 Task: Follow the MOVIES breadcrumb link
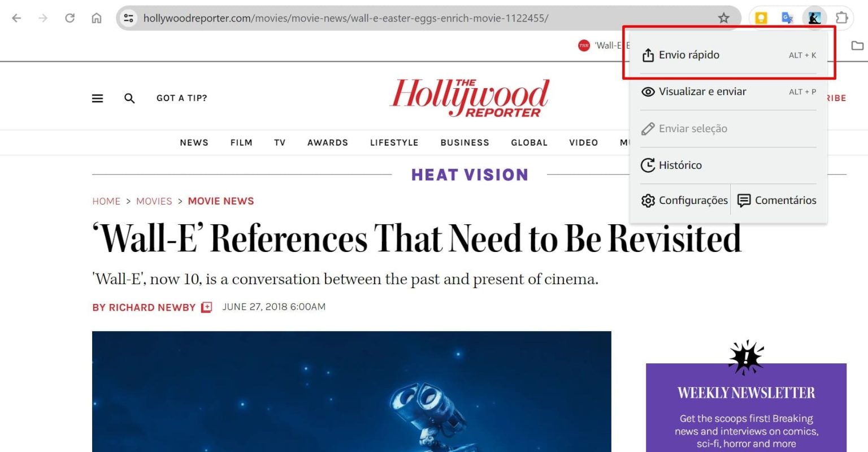coord(154,201)
